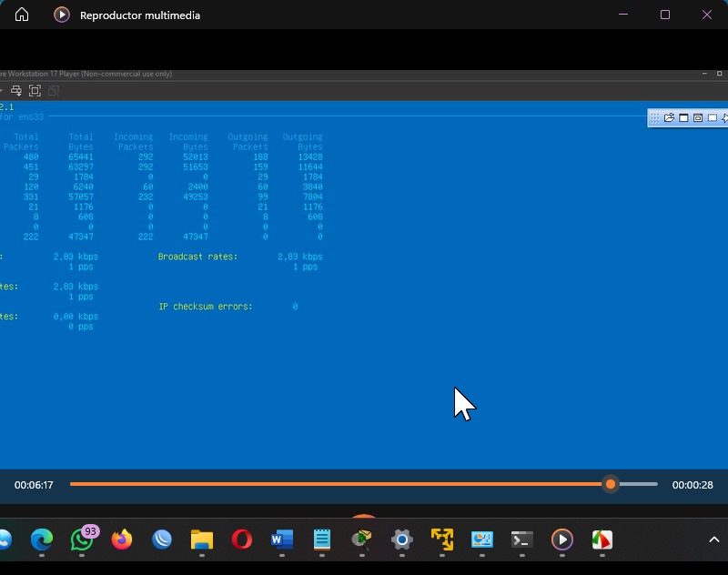Click the VMware fullscreen icon in video
Image resolution: width=728 pixels, height=575 pixels.
pos(35,90)
